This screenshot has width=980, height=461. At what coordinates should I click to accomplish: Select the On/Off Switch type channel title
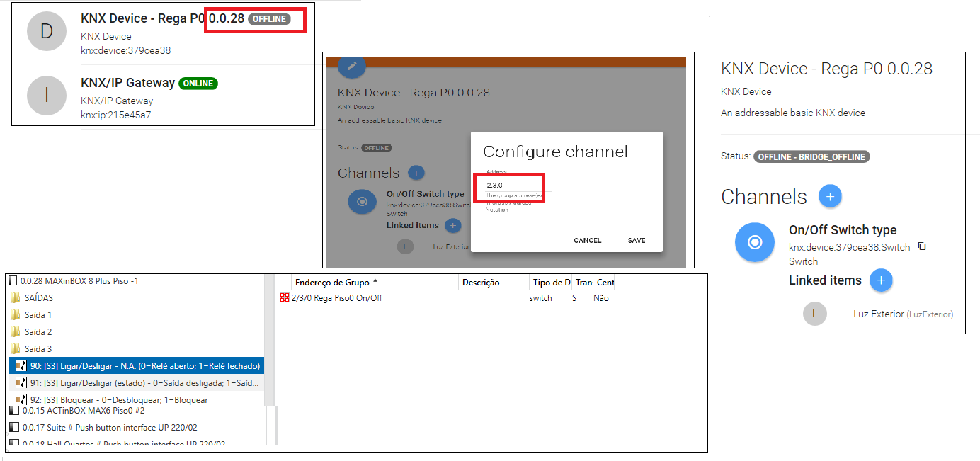(843, 230)
